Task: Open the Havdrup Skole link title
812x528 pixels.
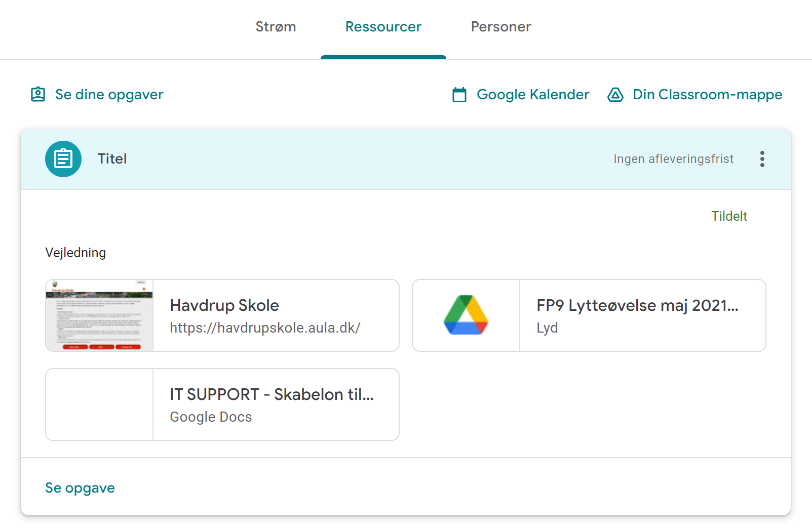Action: pos(224,305)
